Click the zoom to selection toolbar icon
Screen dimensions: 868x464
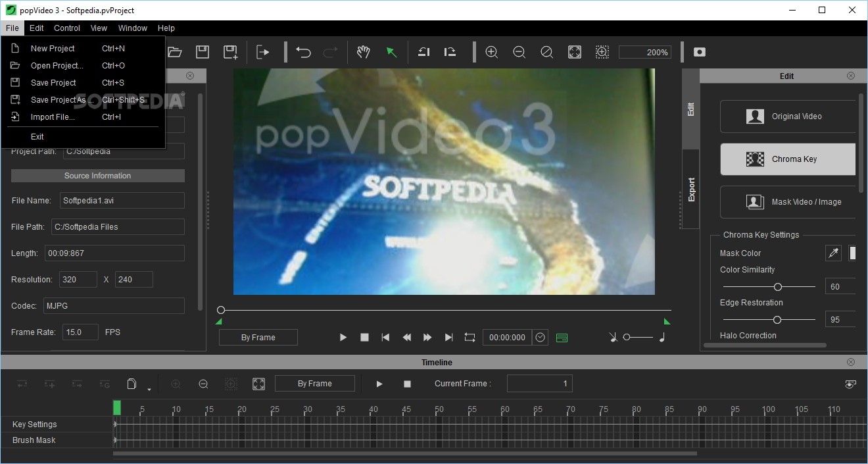[602, 52]
